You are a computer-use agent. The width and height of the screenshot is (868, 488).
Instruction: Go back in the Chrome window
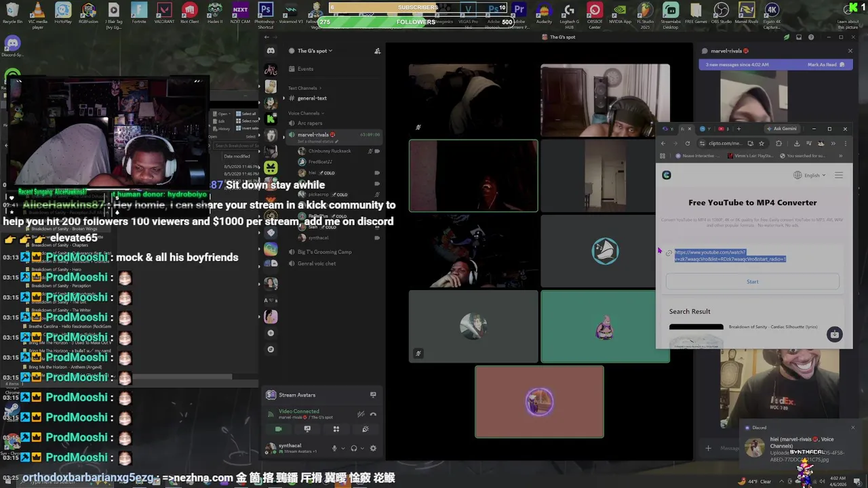click(663, 144)
